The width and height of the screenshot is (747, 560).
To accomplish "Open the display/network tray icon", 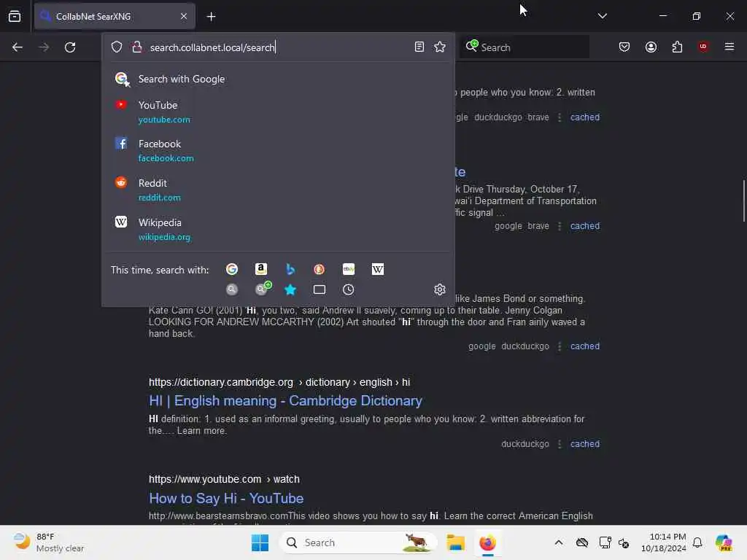I will click(x=605, y=542).
